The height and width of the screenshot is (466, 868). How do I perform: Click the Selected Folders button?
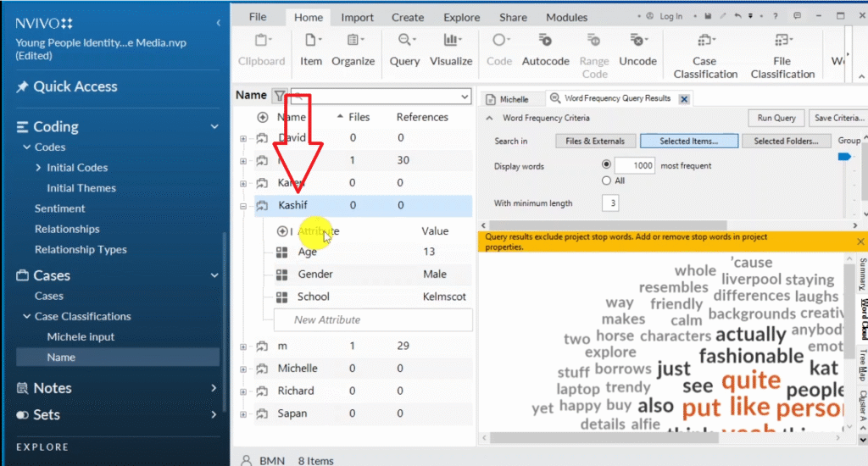[786, 141]
